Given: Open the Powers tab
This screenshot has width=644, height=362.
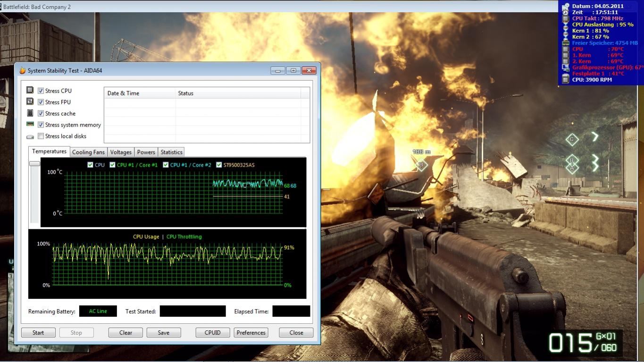Looking at the screenshot, I should (x=146, y=152).
